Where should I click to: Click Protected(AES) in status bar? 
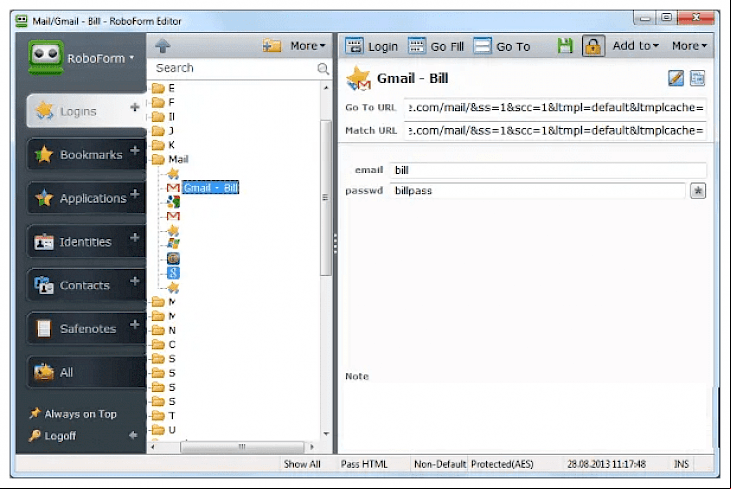[x=502, y=464]
